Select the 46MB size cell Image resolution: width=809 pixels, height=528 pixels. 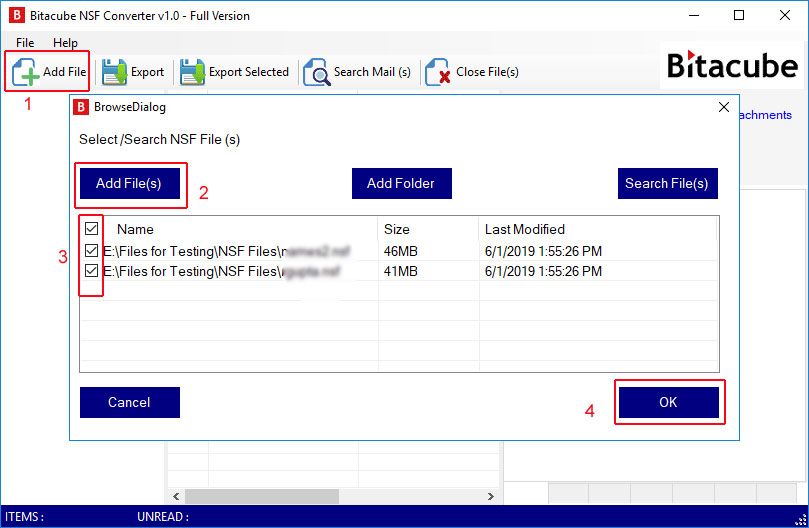click(400, 251)
